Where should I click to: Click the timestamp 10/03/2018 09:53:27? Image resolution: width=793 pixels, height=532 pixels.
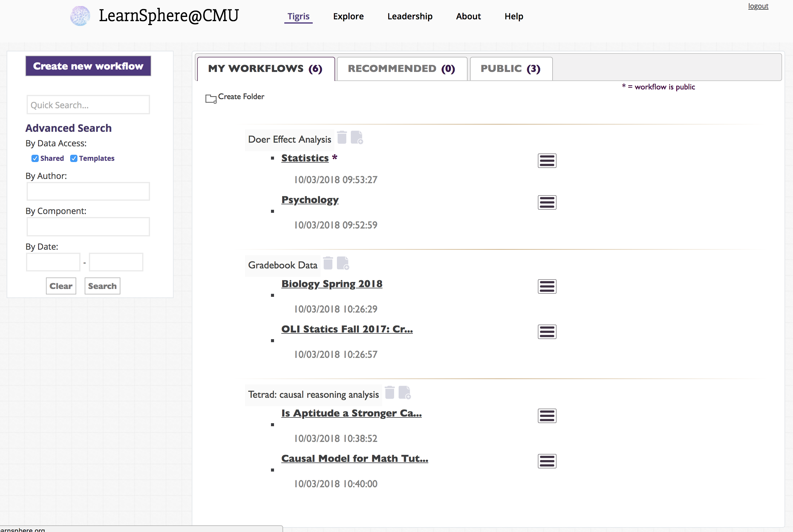tap(335, 180)
